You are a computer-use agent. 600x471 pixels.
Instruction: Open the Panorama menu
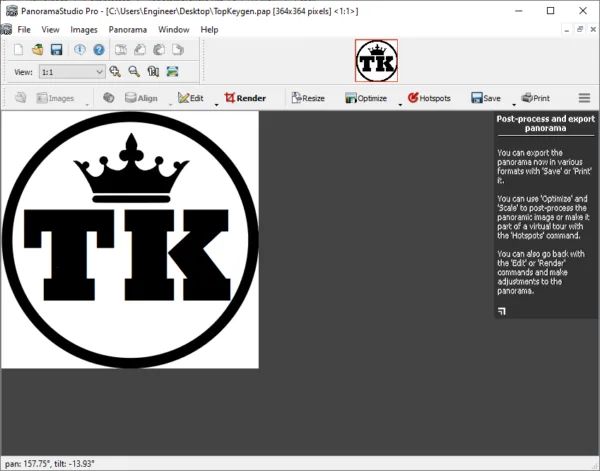[127, 29]
